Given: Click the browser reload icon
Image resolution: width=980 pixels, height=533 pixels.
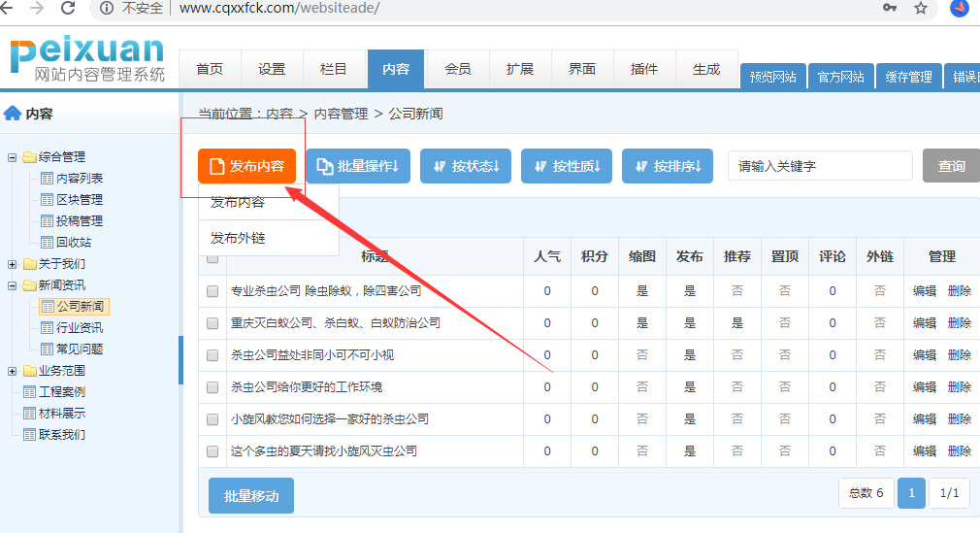Looking at the screenshot, I should pyautogui.click(x=68, y=9).
